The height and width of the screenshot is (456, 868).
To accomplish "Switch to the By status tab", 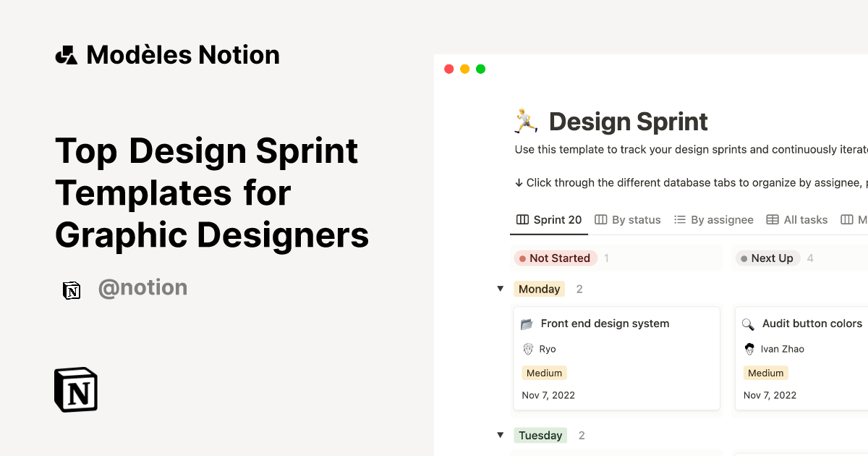I will tap(636, 219).
